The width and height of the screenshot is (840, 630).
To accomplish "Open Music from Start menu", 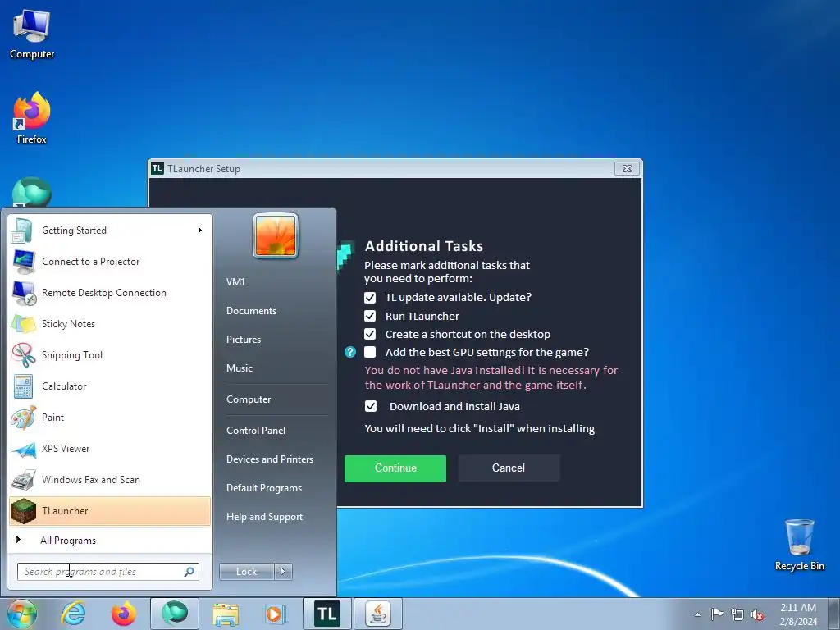I will 240,368.
